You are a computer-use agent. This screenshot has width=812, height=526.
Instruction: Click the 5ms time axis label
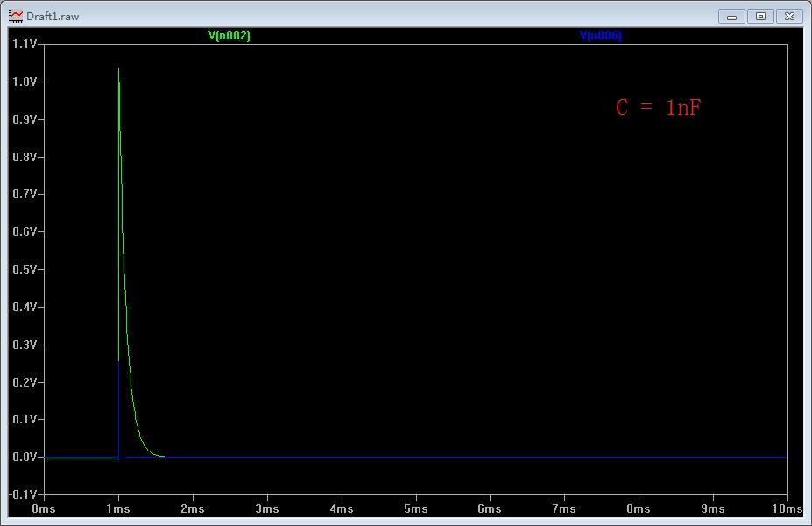[x=416, y=508]
